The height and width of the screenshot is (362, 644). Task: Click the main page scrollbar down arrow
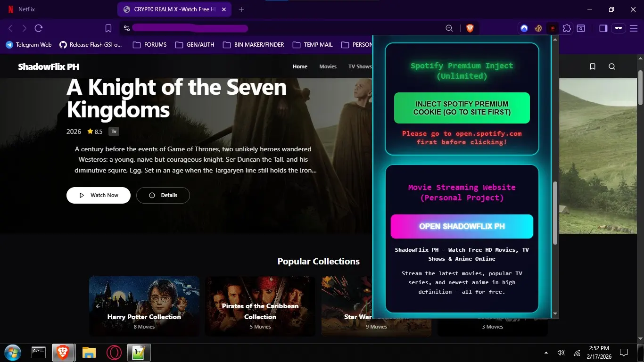tap(641, 338)
